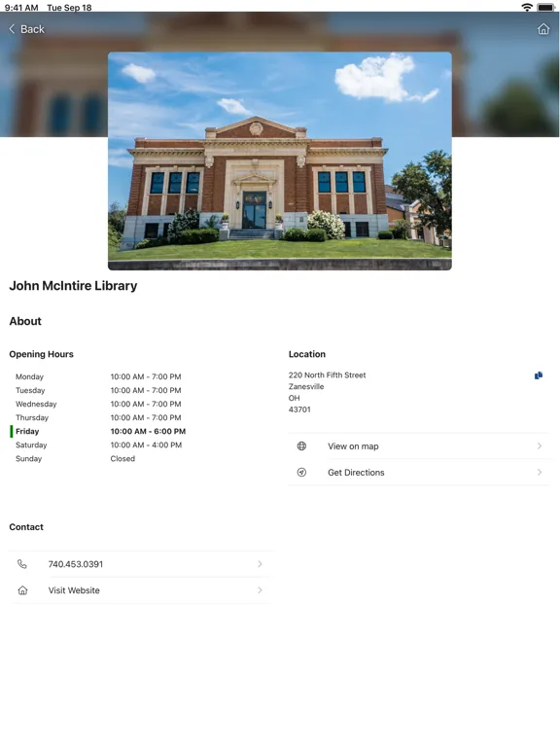This screenshot has width=560, height=747.
Task: Click the About heading
Action: coord(25,321)
